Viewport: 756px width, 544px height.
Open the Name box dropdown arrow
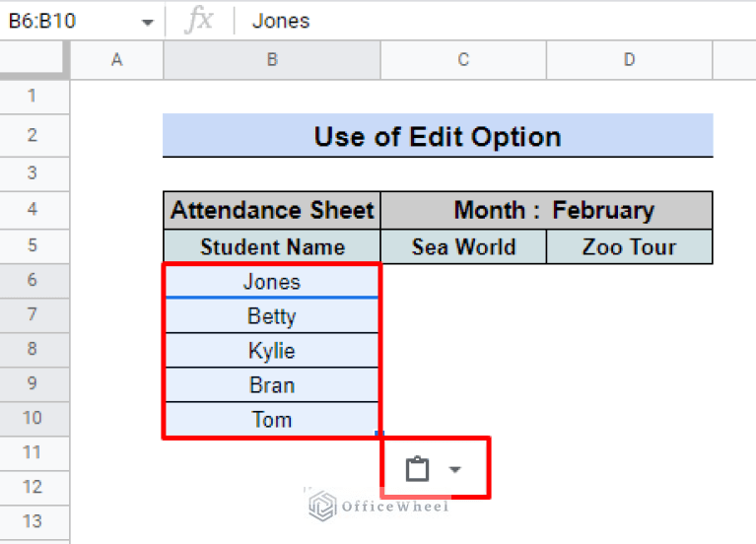pyautogui.click(x=148, y=23)
